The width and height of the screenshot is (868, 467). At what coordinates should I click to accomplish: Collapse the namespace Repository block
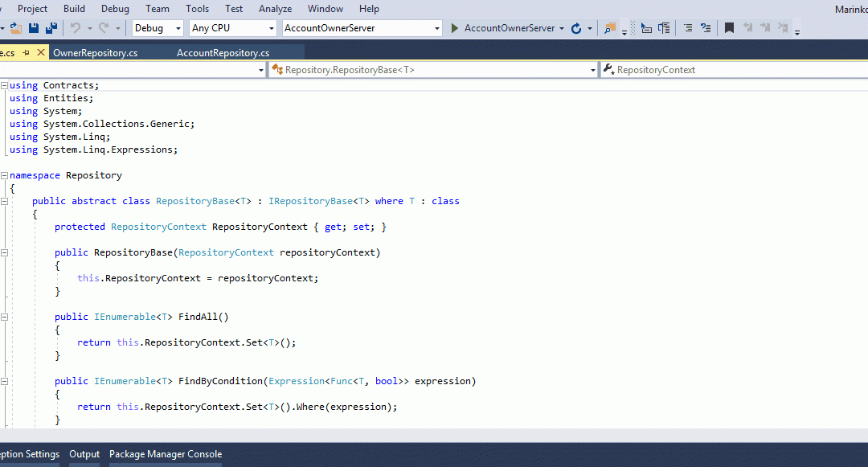(4, 175)
